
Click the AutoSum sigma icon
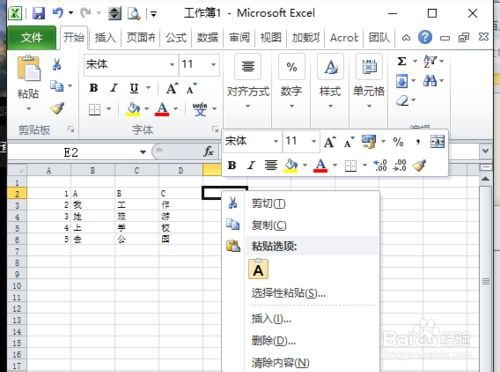[x=402, y=61]
